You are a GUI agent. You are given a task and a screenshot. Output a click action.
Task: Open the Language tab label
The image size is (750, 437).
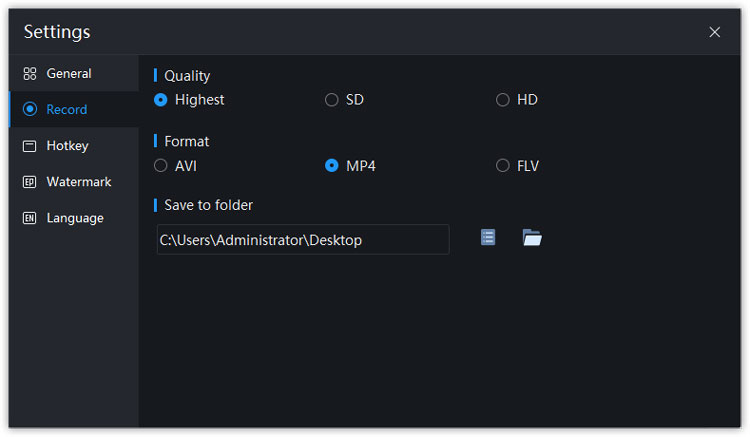[75, 218]
